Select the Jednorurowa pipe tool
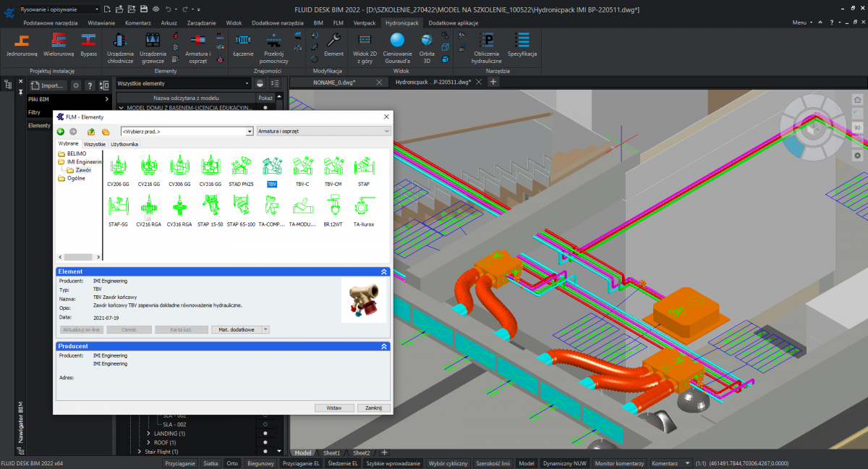Screen dimensions: 868x469 tap(21, 43)
